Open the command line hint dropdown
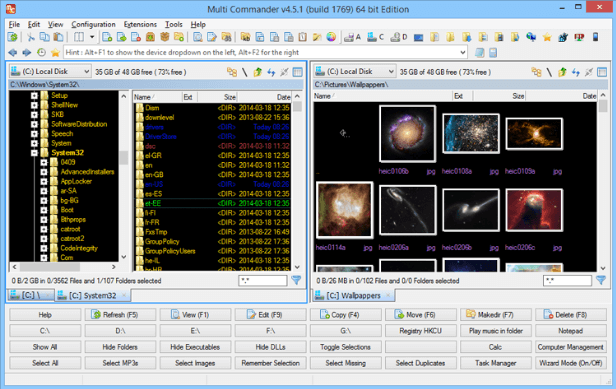 click(x=463, y=52)
